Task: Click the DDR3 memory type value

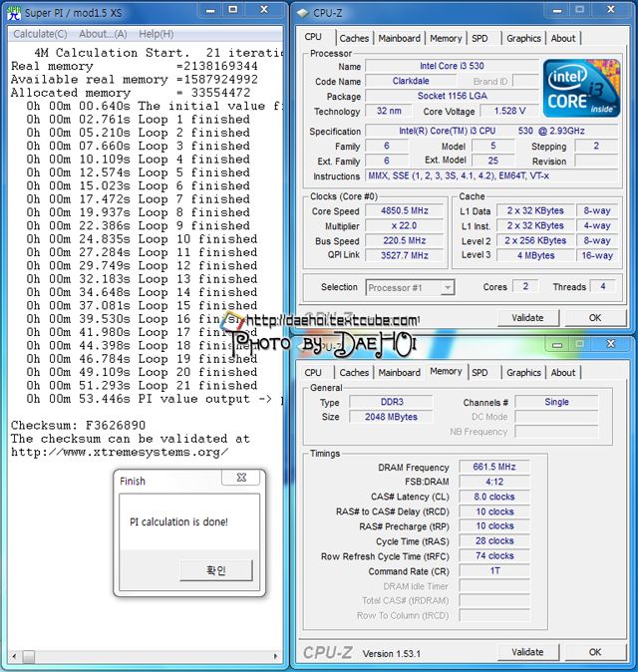Action: (391, 402)
